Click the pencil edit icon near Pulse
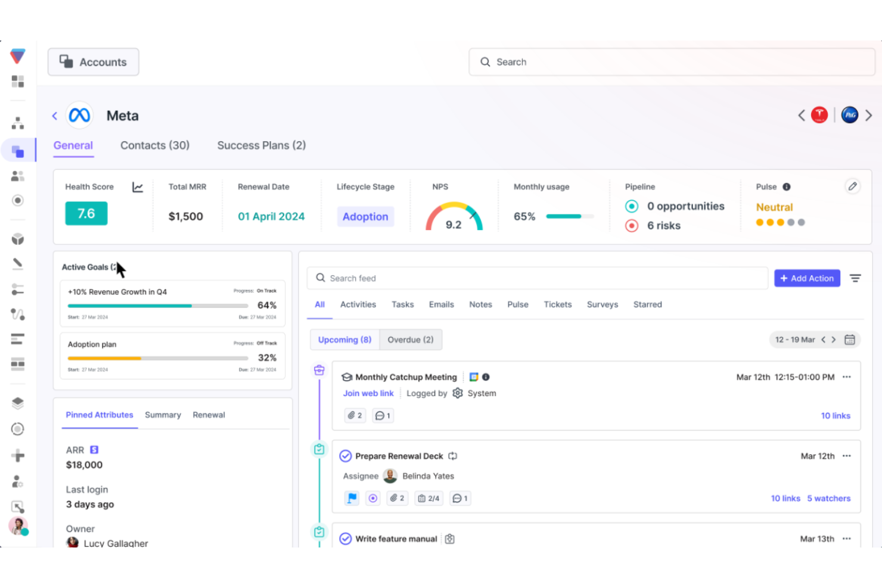 (x=853, y=186)
